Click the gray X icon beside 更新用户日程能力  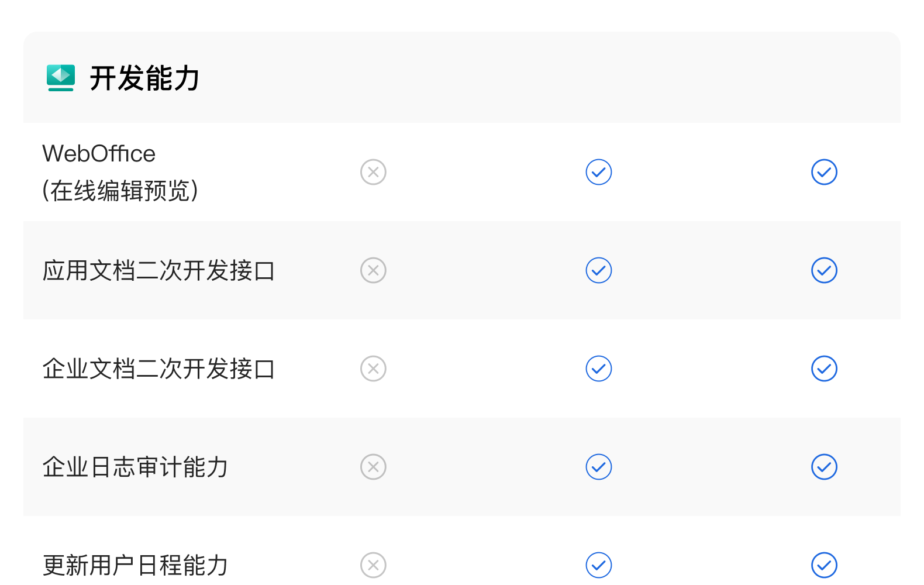(x=373, y=565)
